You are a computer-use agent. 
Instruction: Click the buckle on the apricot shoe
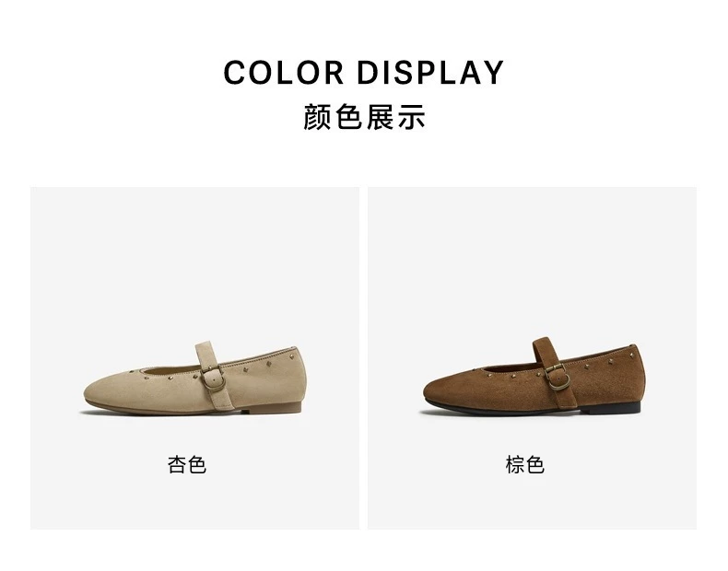click(213, 379)
